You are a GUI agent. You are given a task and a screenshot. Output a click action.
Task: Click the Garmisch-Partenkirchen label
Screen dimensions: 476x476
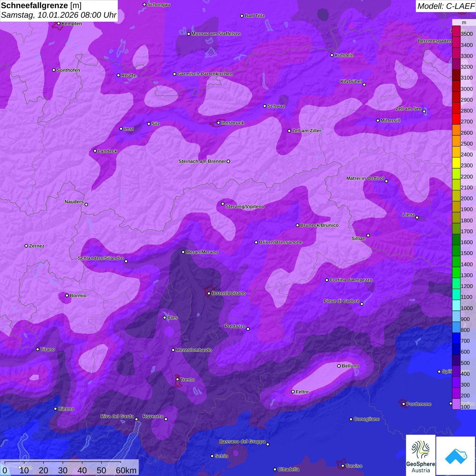pos(205,74)
